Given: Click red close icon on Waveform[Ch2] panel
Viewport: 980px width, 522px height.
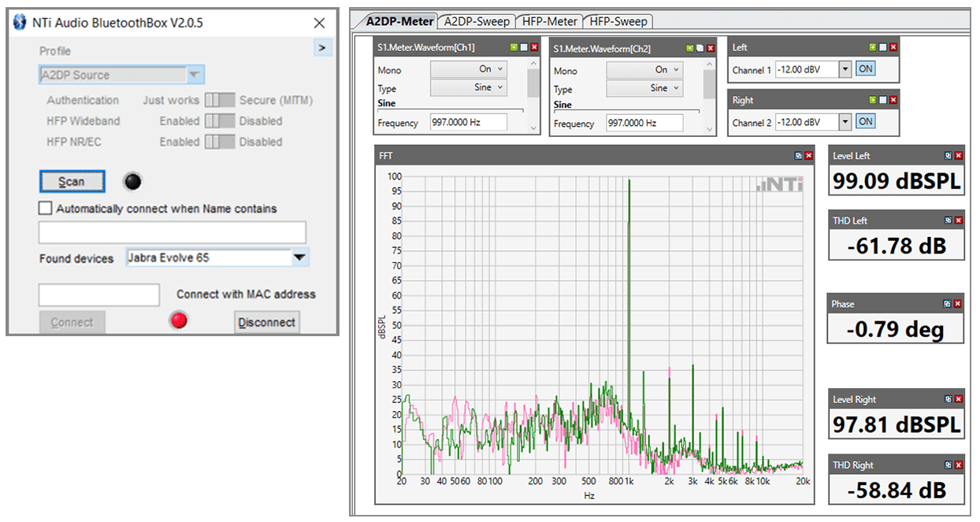Looking at the screenshot, I should 710,48.
